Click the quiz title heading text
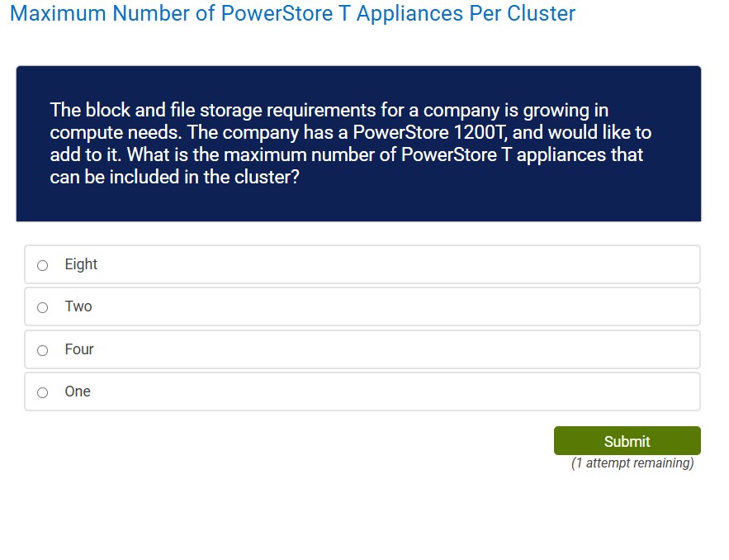The height and width of the screenshot is (560, 729). pyautogui.click(x=291, y=13)
